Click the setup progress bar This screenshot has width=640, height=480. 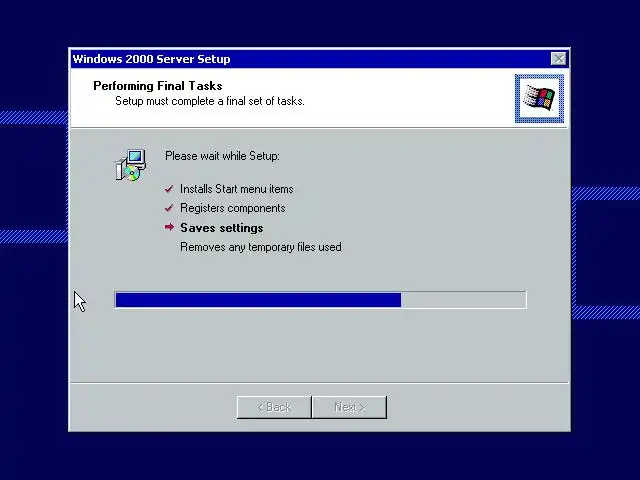(320, 300)
